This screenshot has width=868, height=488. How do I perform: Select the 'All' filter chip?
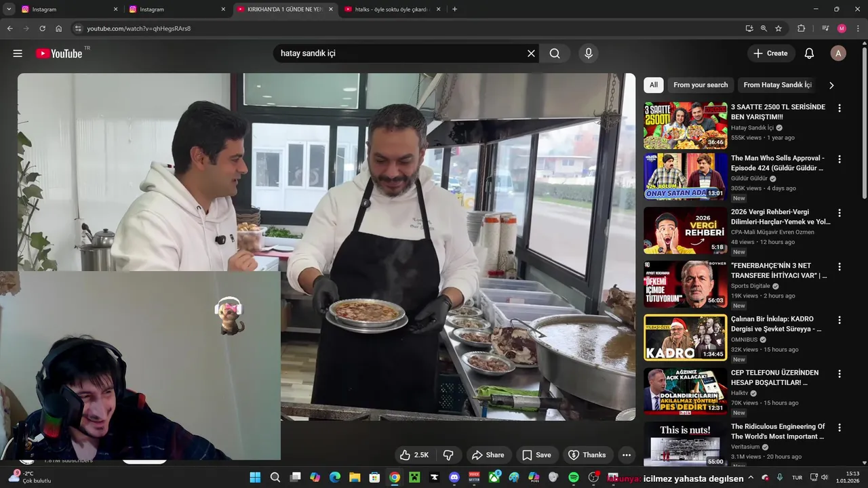point(654,85)
